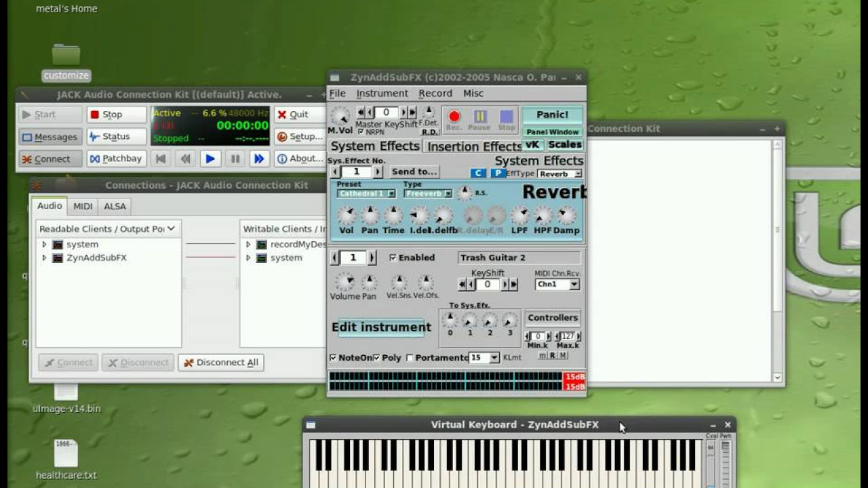Open the MIDI Chn.Rcv. Chn1 dropdown
This screenshot has width=868, height=488.
[557, 285]
